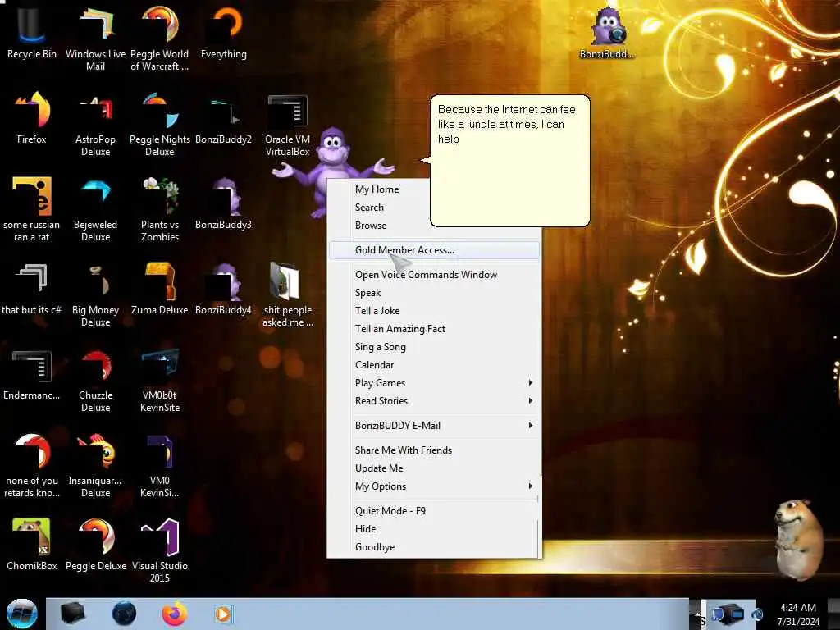Click the computer network tray icon
This screenshot has width=840, height=630.
728,614
